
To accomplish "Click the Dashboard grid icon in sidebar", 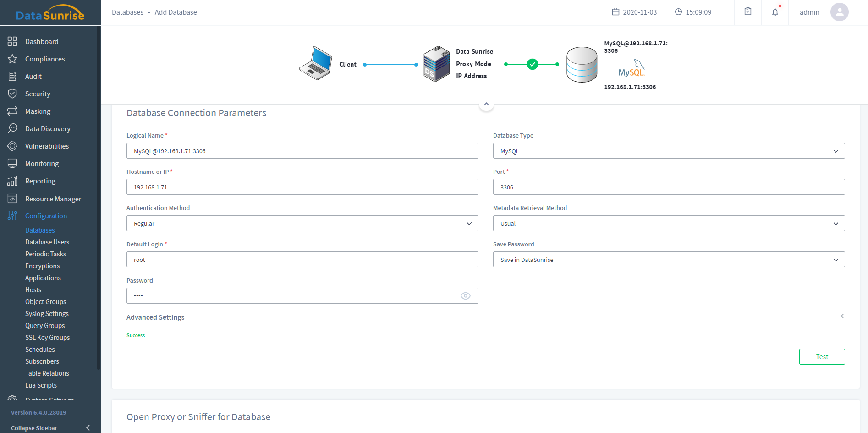I will tap(12, 41).
